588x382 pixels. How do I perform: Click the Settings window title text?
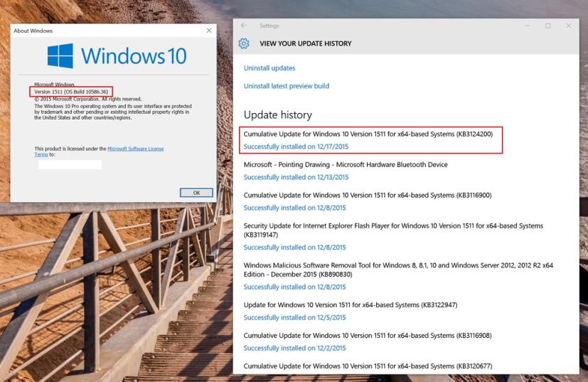coord(269,26)
